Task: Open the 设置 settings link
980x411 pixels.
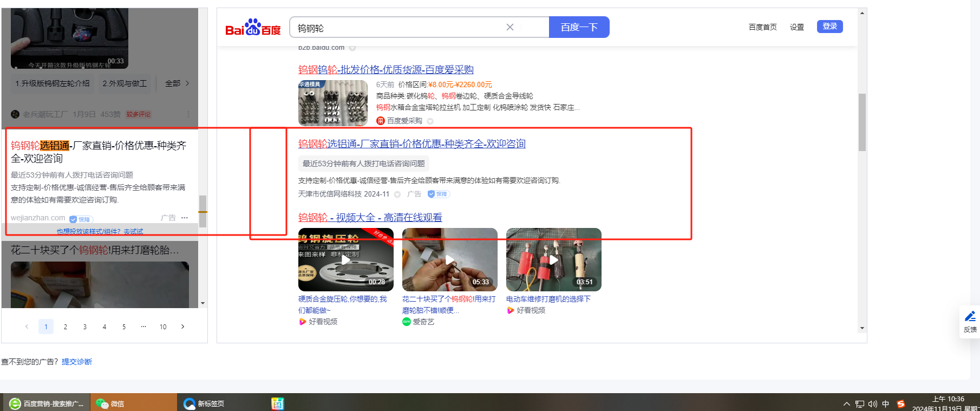Action: coord(797,27)
